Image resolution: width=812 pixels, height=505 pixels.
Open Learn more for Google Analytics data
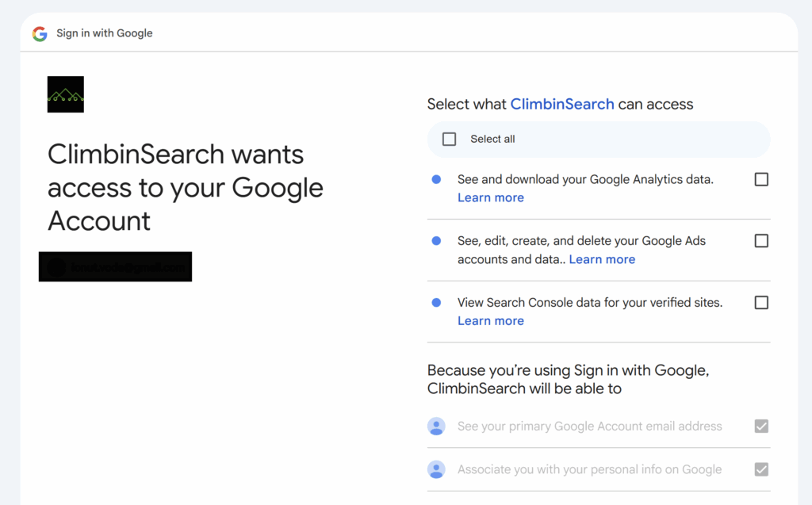(490, 197)
